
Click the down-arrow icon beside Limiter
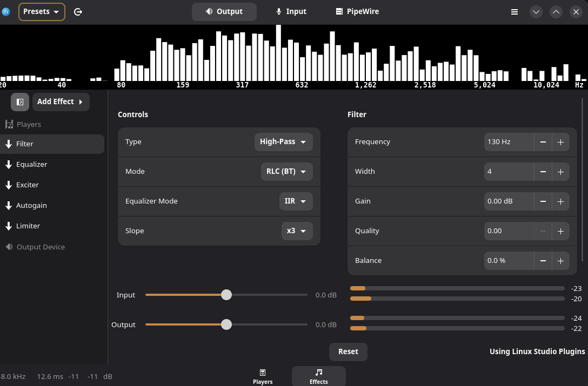point(9,226)
